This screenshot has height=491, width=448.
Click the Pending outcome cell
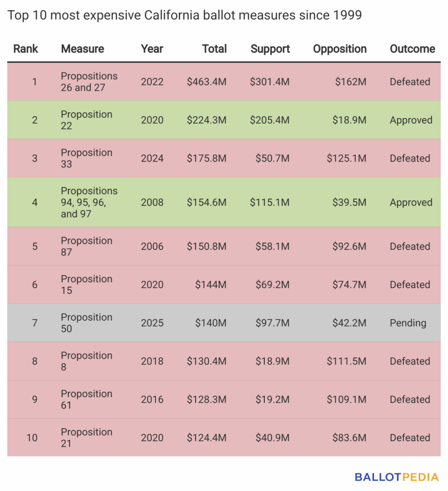(x=408, y=323)
